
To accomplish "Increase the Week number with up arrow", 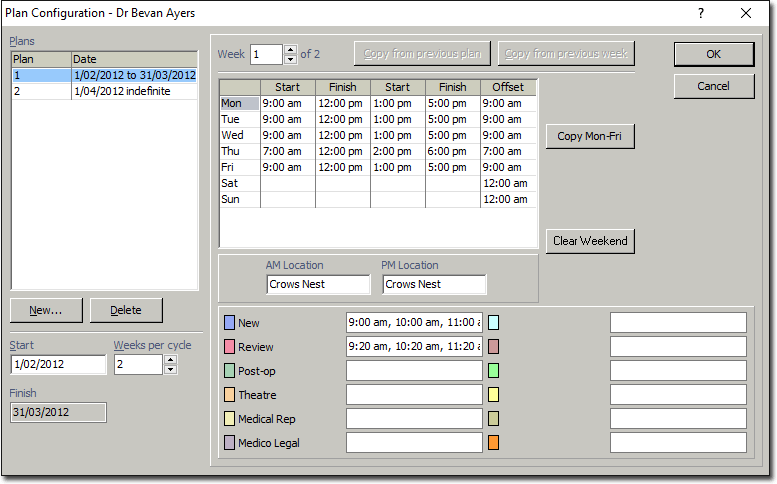I will [291, 50].
